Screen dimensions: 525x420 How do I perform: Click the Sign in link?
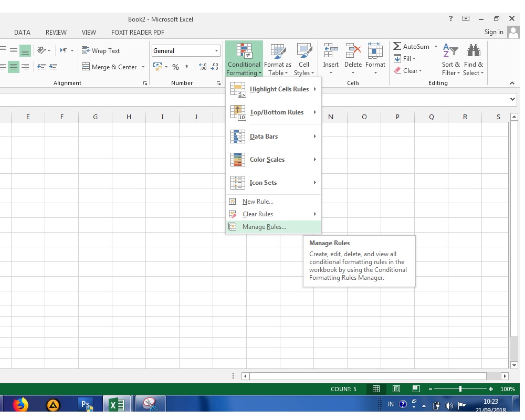click(493, 32)
